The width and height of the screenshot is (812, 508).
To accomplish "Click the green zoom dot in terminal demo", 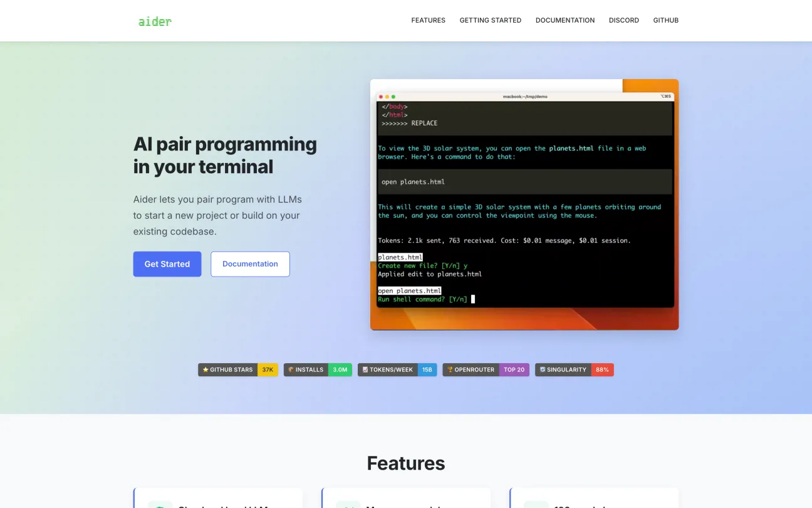I will point(393,97).
